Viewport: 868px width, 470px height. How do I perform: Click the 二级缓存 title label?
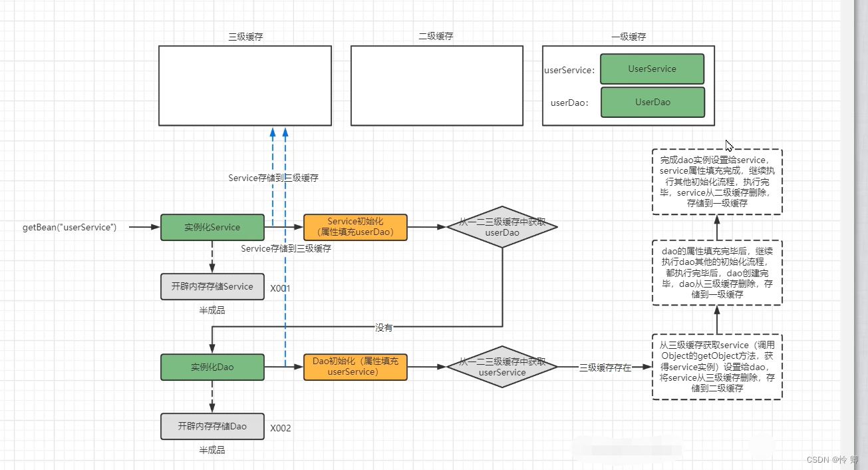[x=436, y=37]
